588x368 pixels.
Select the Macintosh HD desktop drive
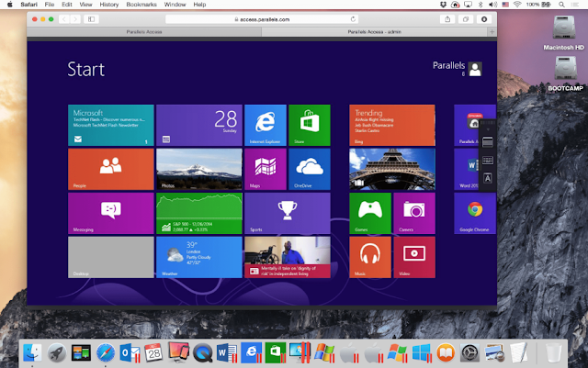(564, 33)
